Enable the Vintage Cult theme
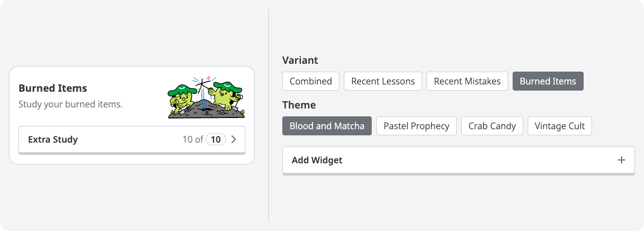Viewport: 644px width, 231px height. pyautogui.click(x=560, y=126)
